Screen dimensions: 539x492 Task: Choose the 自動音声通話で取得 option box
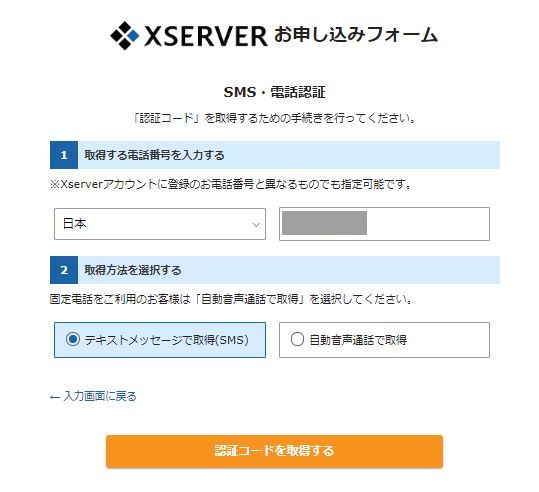coord(384,340)
